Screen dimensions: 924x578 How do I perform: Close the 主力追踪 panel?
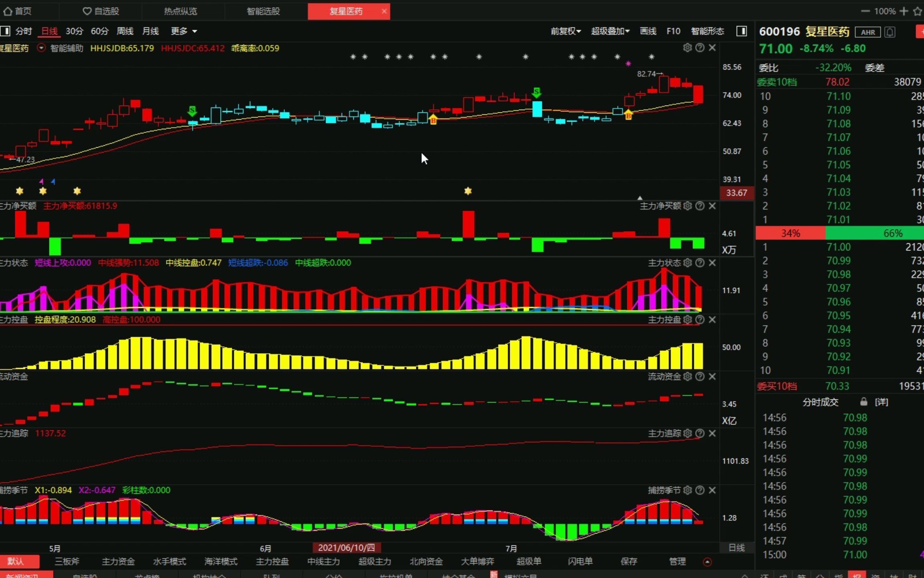click(x=712, y=433)
